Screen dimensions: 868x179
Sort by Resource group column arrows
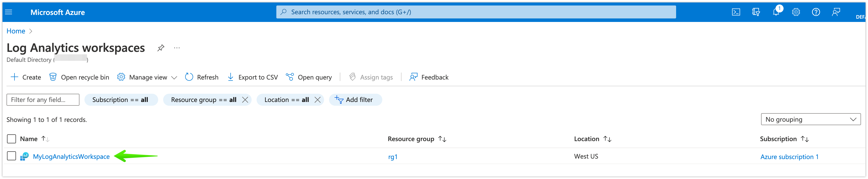click(x=442, y=139)
